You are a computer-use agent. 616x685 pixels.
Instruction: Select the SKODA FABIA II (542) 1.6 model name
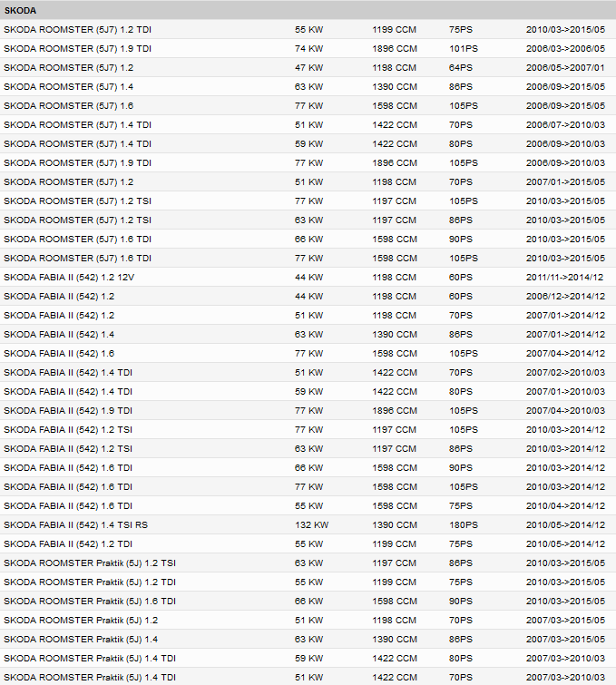point(59,354)
